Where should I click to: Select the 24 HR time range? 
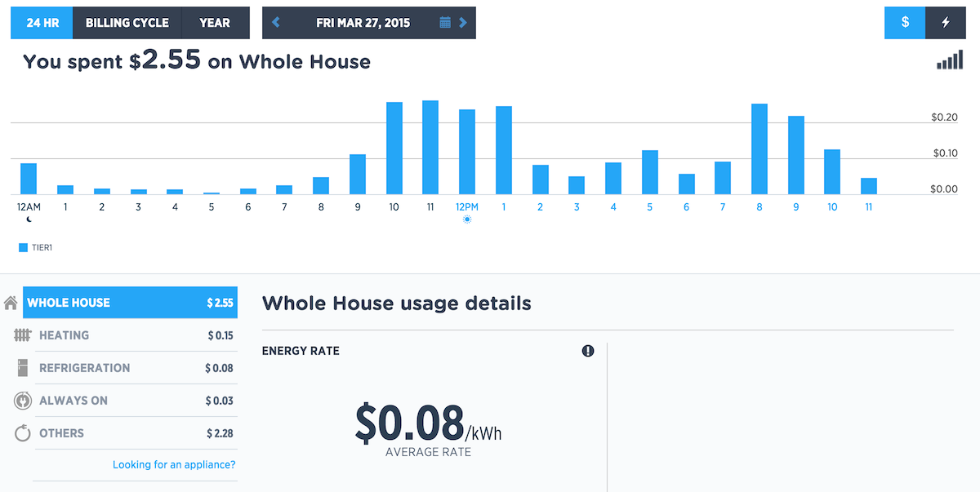click(42, 23)
